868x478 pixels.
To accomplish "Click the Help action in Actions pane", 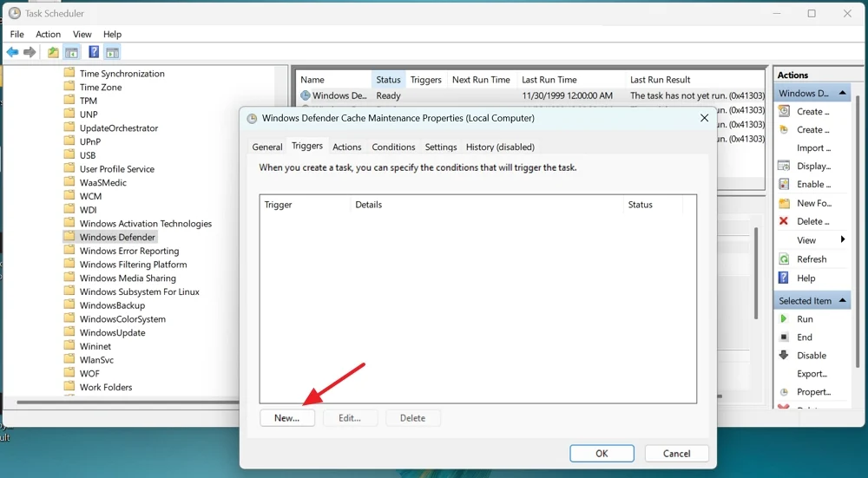I will click(x=806, y=278).
